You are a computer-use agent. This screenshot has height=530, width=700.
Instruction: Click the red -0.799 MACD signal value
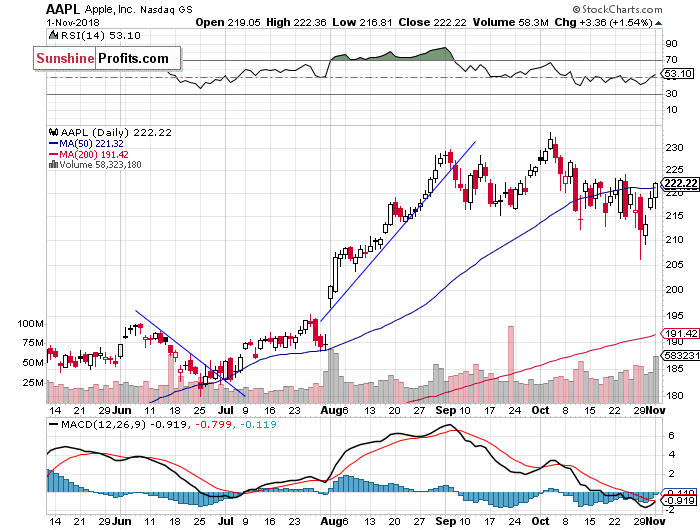point(213,424)
